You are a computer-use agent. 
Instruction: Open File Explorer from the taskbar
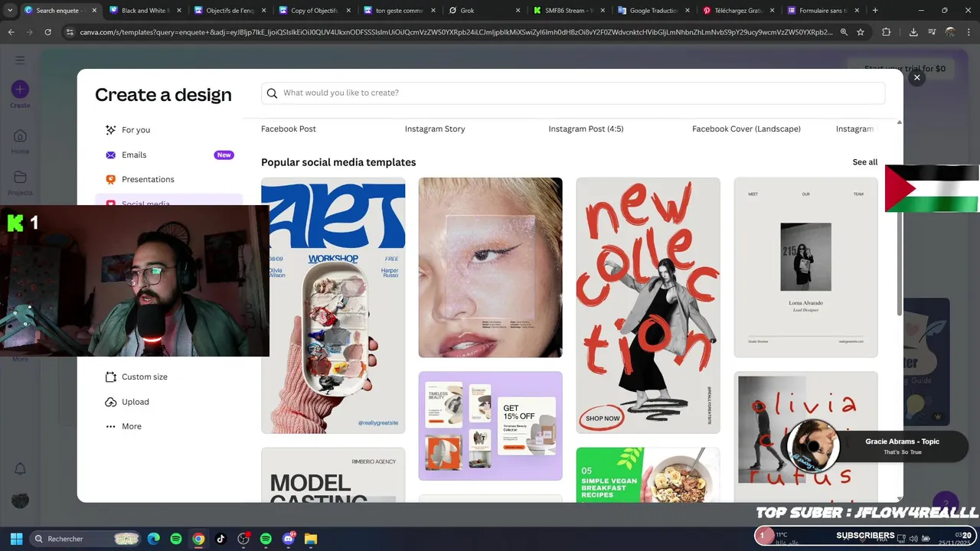[310, 539]
